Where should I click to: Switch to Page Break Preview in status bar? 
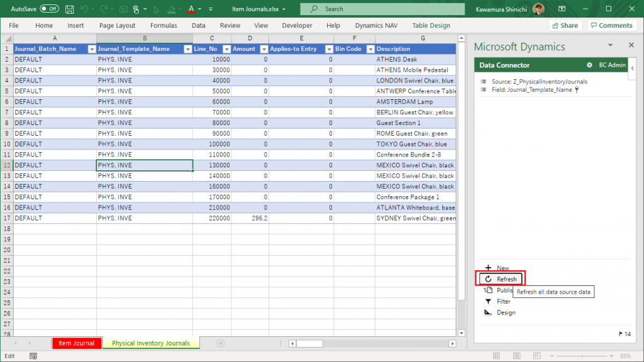click(x=537, y=356)
